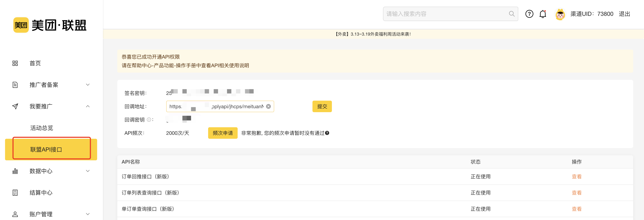Open the notification bell
Viewport: 644px width, 220px height.
click(x=543, y=14)
